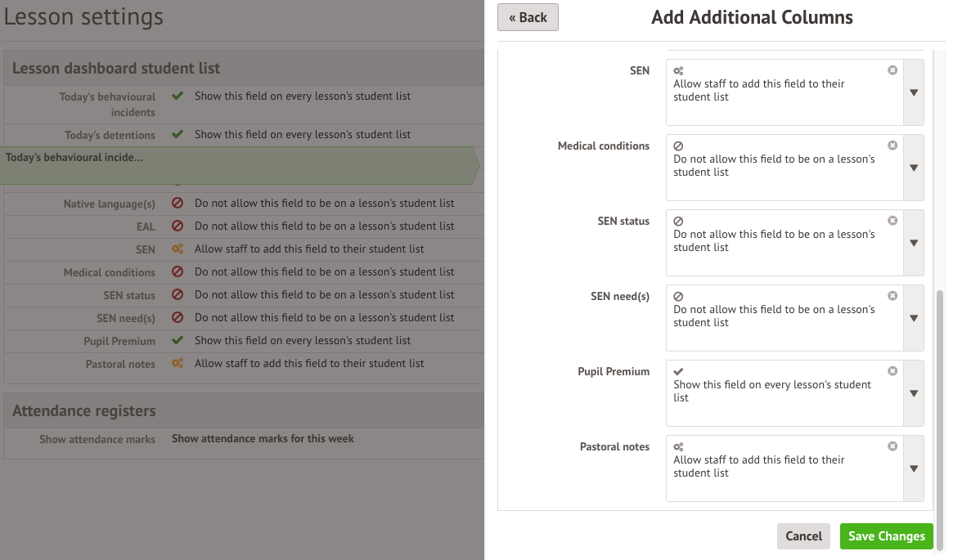Click the orange cogs icon beside Pastoral notes row
The image size is (953, 560).
[178, 363]
